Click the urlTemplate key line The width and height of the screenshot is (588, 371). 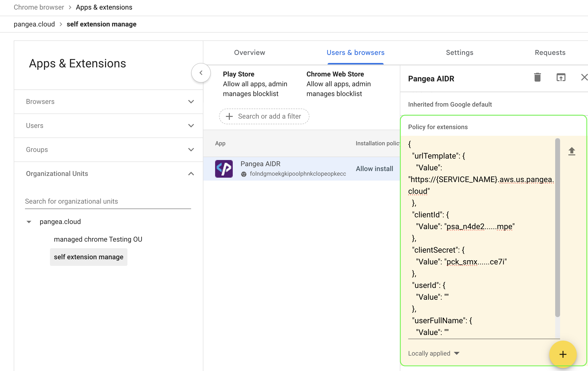438,156
